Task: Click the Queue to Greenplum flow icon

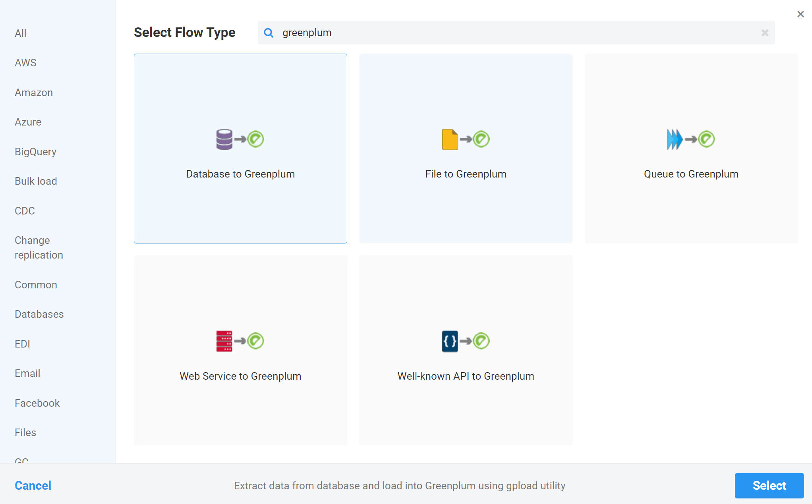Action: click(x=691, y=139)
